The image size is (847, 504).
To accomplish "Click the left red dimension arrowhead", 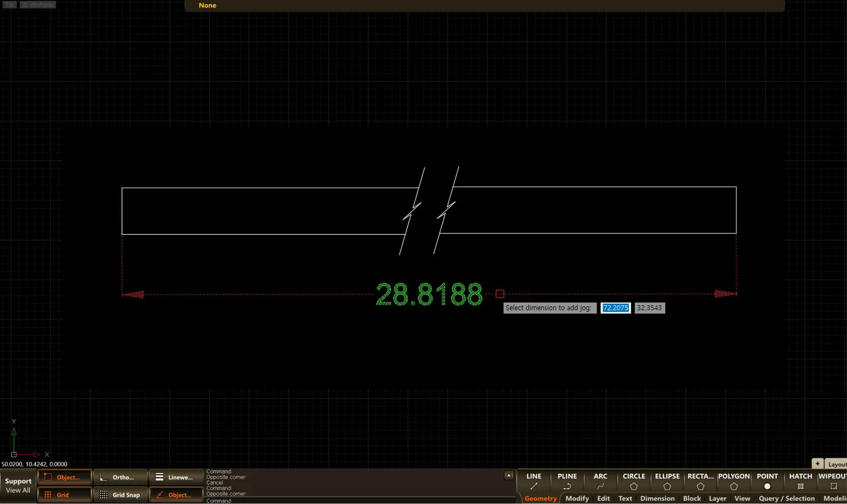I will [133, 295].
